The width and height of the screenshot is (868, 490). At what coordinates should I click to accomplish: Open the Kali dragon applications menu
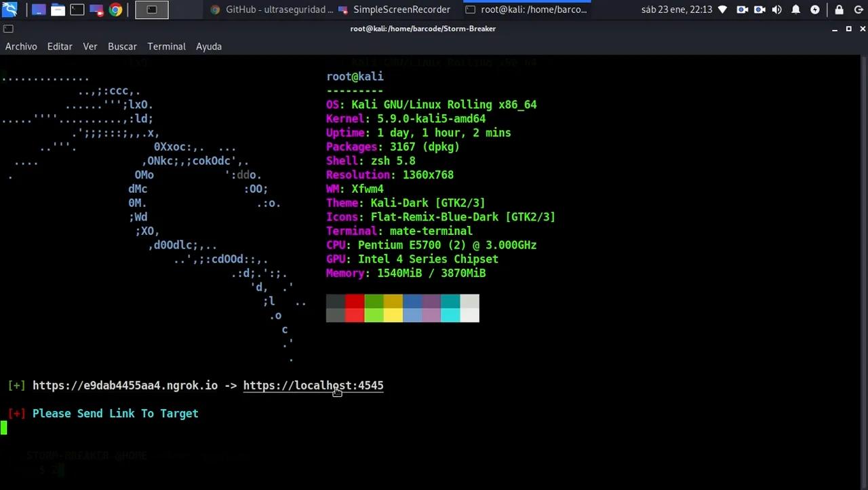coord(9,10)
